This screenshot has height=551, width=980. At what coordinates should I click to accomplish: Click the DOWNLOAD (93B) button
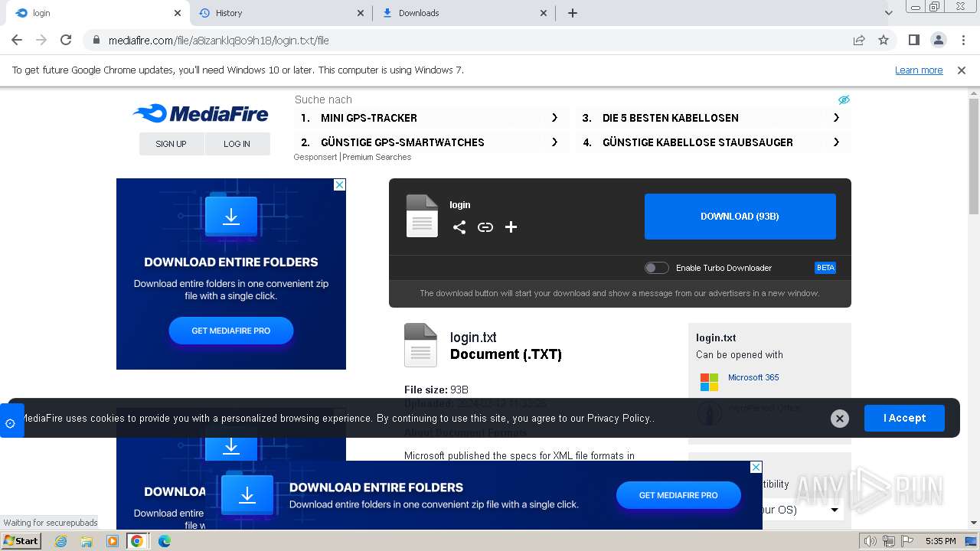tap(740, 217)
